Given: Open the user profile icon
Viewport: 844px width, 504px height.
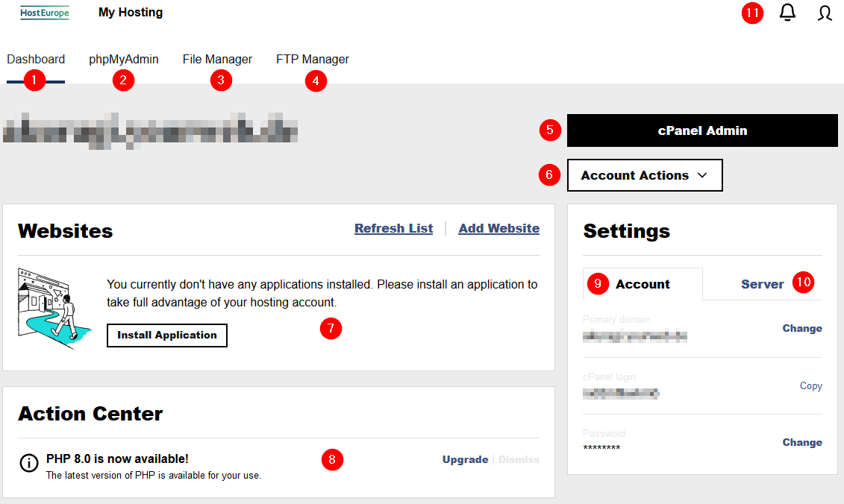Looking at the screenshot, I should (825, 13).
